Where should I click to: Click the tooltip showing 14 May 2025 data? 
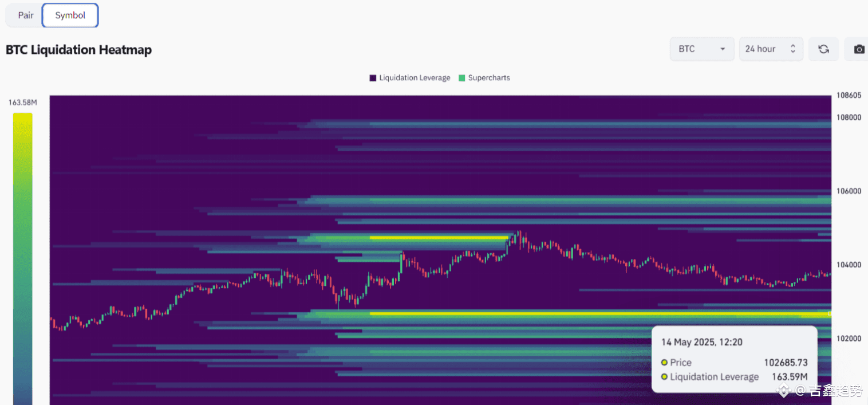(735, 358)
